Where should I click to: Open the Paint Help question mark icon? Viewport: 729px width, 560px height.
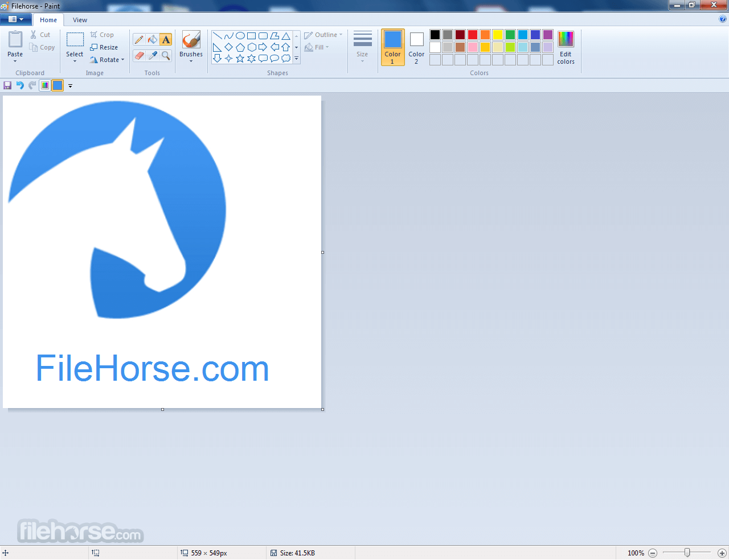point(723,19)
